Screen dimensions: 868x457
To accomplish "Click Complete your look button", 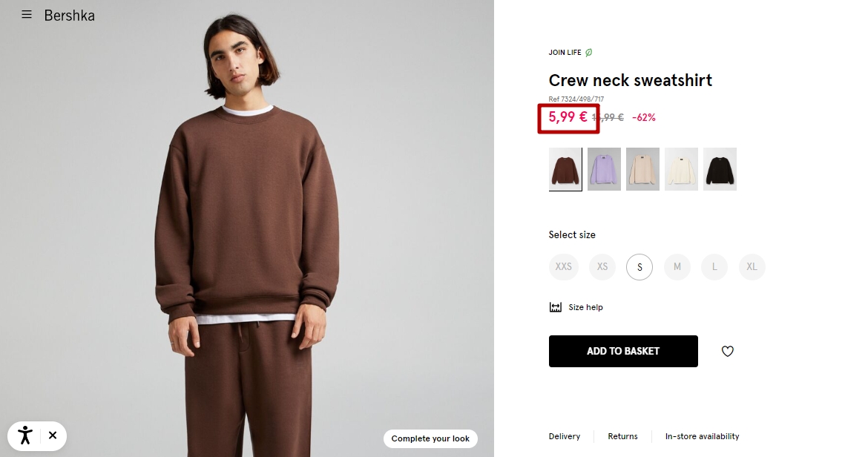I will [x=431, y=438].
